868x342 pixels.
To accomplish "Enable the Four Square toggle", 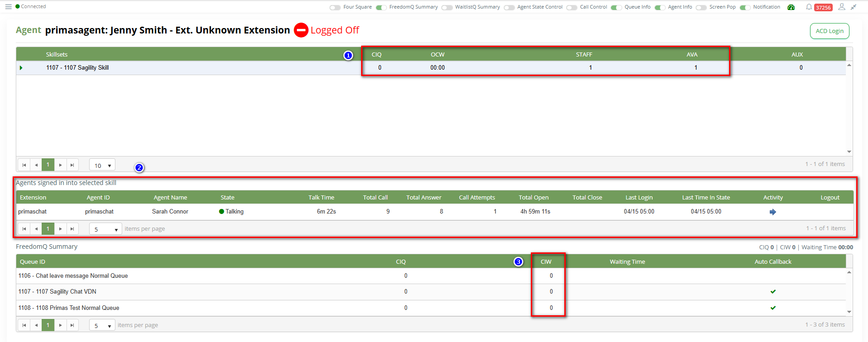I will (335, 7).
